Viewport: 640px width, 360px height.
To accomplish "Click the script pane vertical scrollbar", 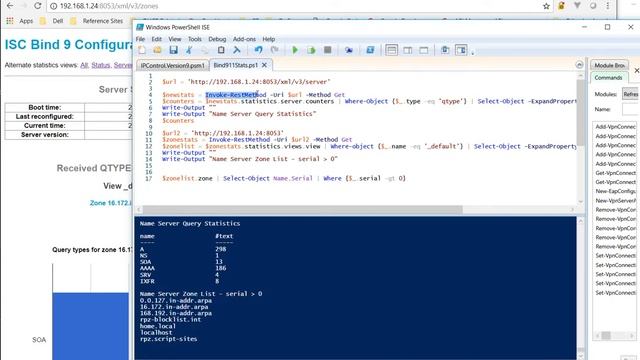I will [x=580, y=112].
